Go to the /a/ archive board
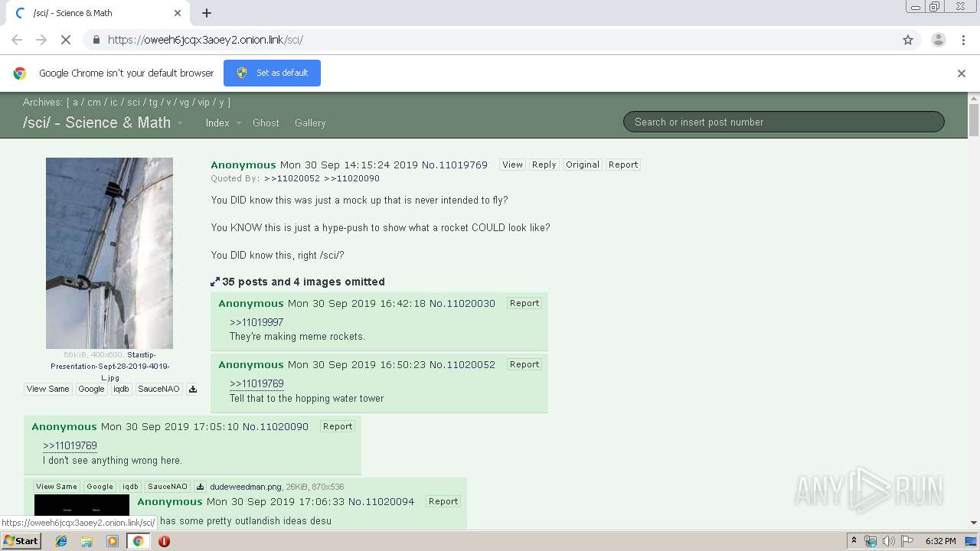This screenshot has height=551, width=980. click(76, 102)
